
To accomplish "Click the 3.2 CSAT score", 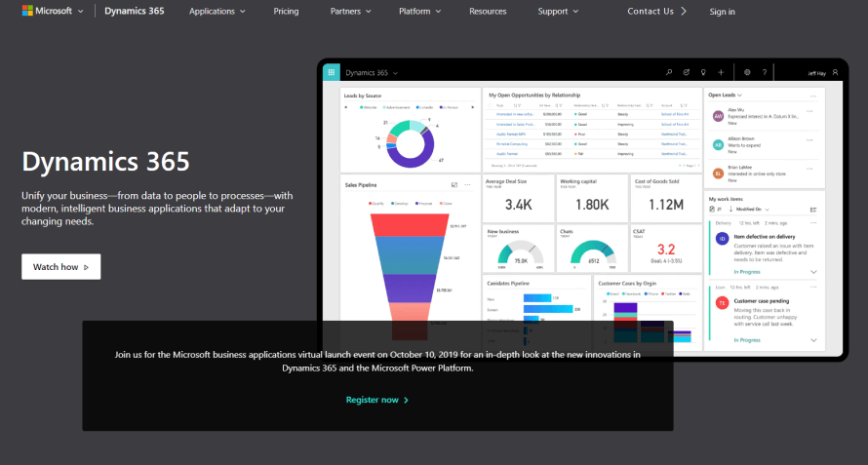I will pos(666,250).
